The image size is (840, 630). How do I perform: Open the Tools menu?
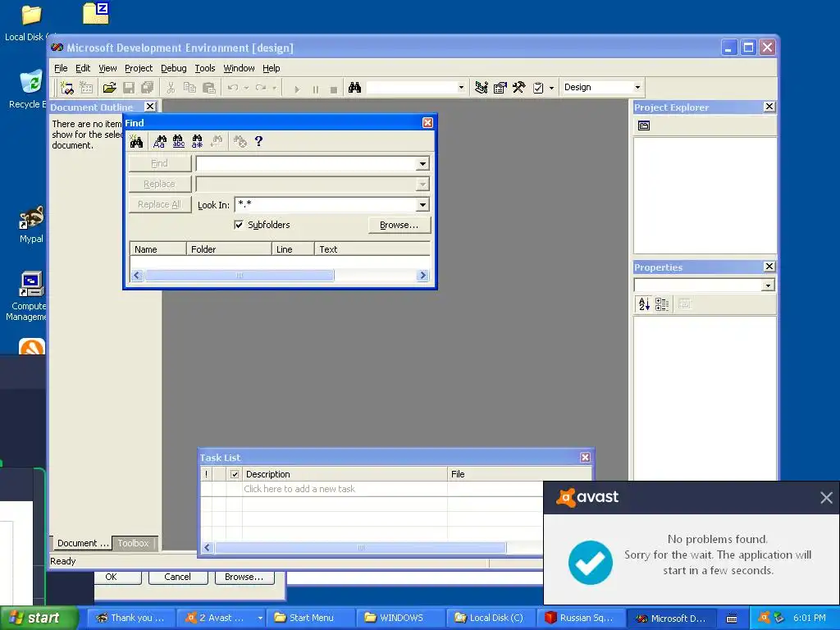(204, 68)
